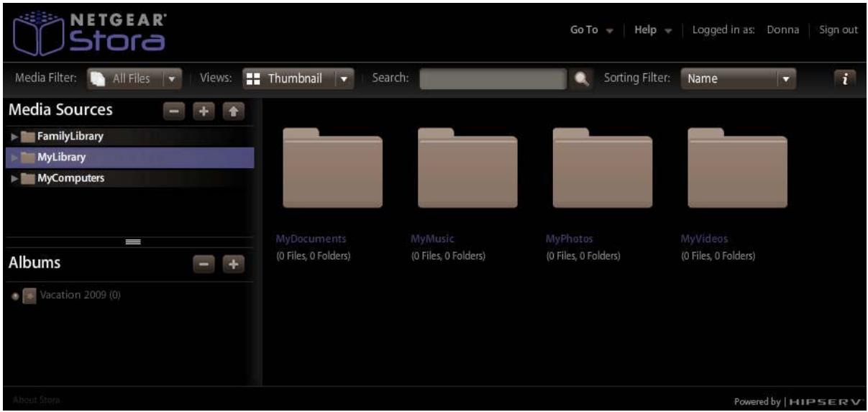Open the Help menu
The height and width of the screenshot is (412, 868).
click(x=652, y=30)
